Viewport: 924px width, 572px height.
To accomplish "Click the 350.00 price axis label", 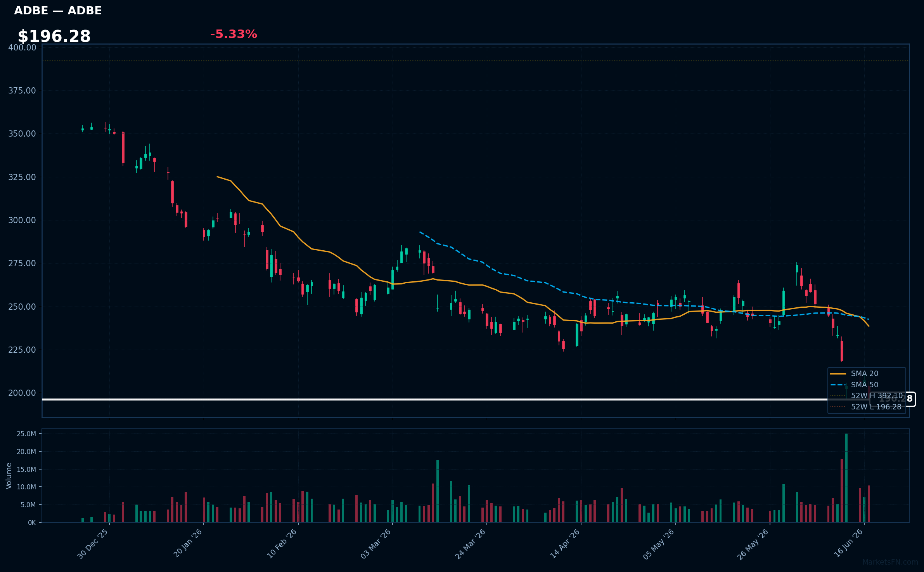I will (22, 133).
